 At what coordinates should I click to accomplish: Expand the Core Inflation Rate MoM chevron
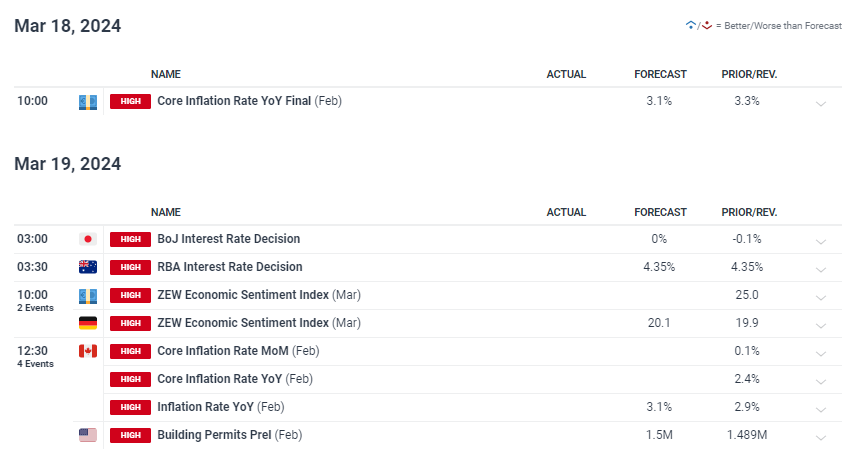tap(821, 353)
